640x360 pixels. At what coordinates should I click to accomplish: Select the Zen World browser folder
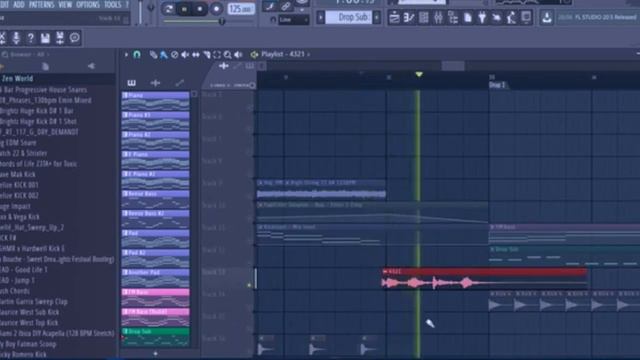tap(17, 78)
